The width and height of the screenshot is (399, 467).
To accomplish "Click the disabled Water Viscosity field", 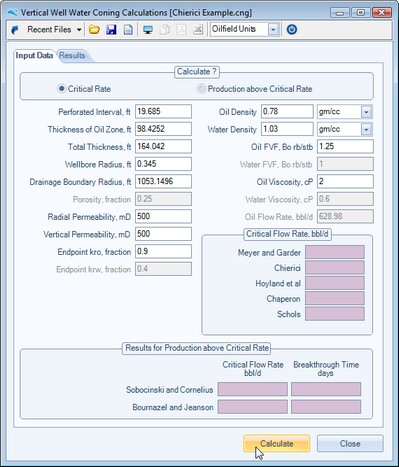I will point(345,199).
